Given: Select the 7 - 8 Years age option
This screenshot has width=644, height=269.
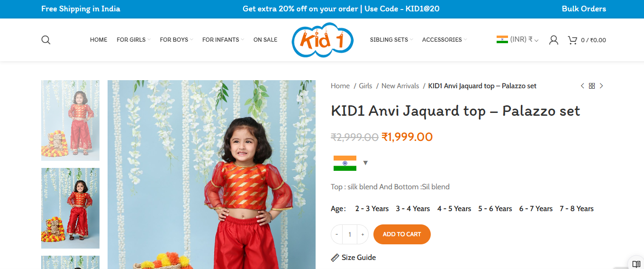Looking at the screenshot, I should [x=577, y=209].
